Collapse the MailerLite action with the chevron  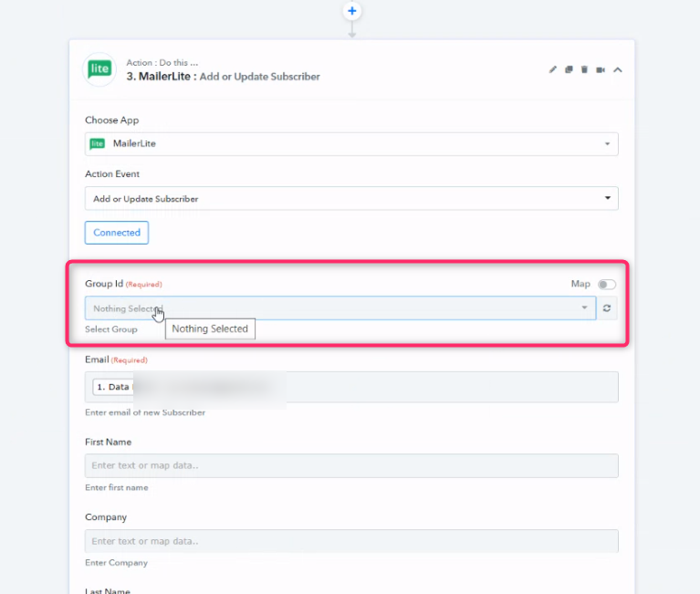[618, 69]
